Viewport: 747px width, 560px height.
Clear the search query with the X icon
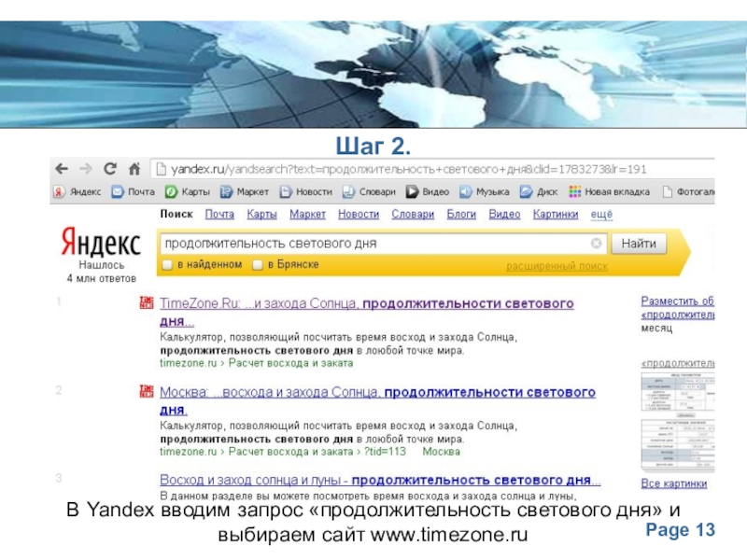point(596,244)
